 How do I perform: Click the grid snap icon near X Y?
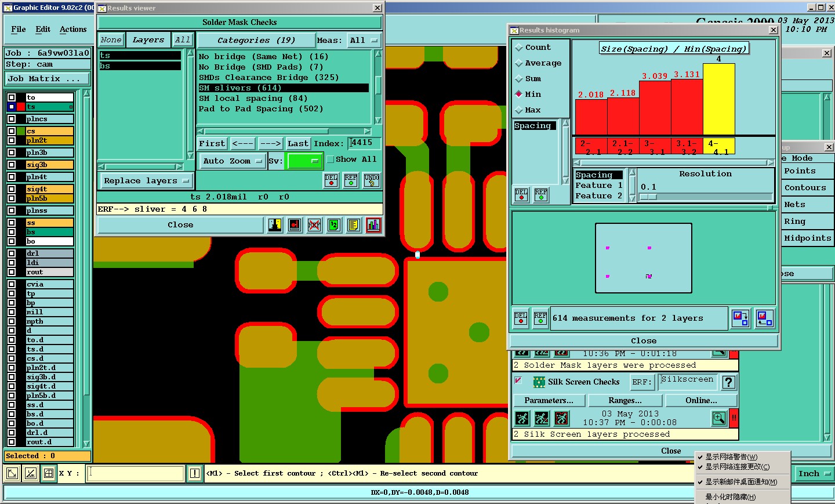pyautogui.click(x=49, y=473)
